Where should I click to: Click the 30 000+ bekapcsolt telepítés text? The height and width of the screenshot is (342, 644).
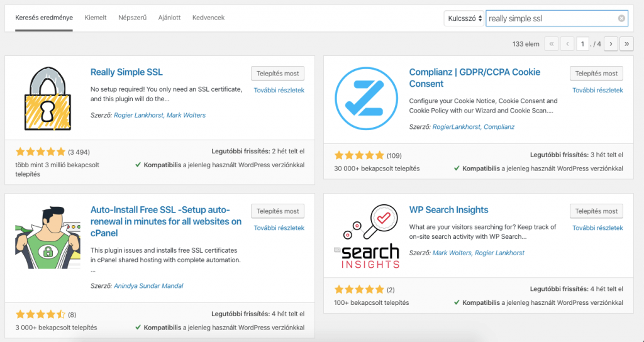pos(377,168)
